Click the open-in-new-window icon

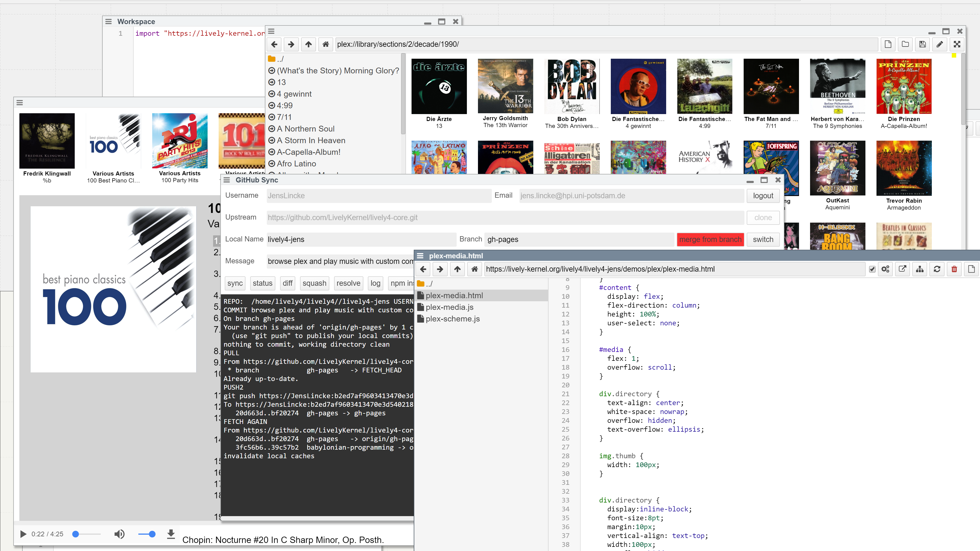[903, 269]
